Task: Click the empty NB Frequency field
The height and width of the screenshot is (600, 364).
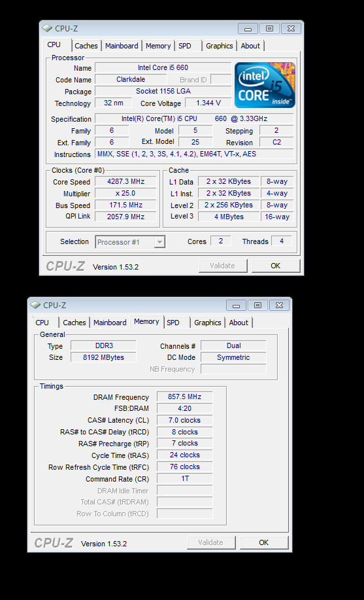Action: (x=233, y=369)
